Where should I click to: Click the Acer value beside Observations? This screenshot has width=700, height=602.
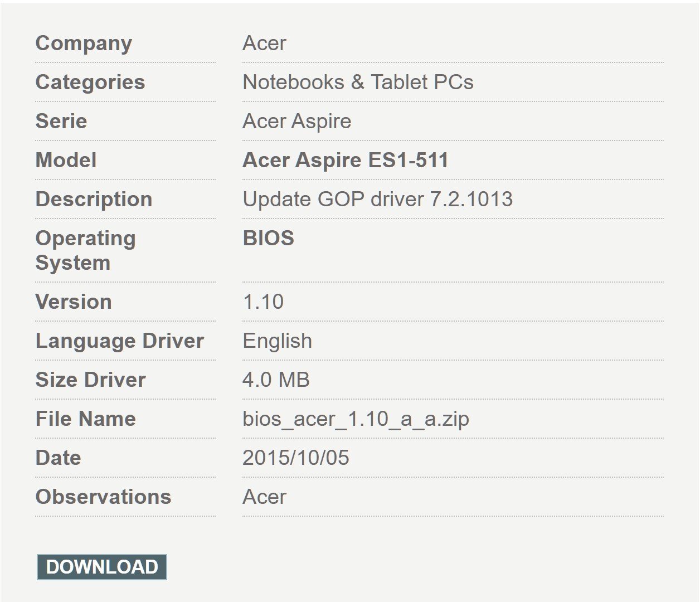tap(264, 497)
